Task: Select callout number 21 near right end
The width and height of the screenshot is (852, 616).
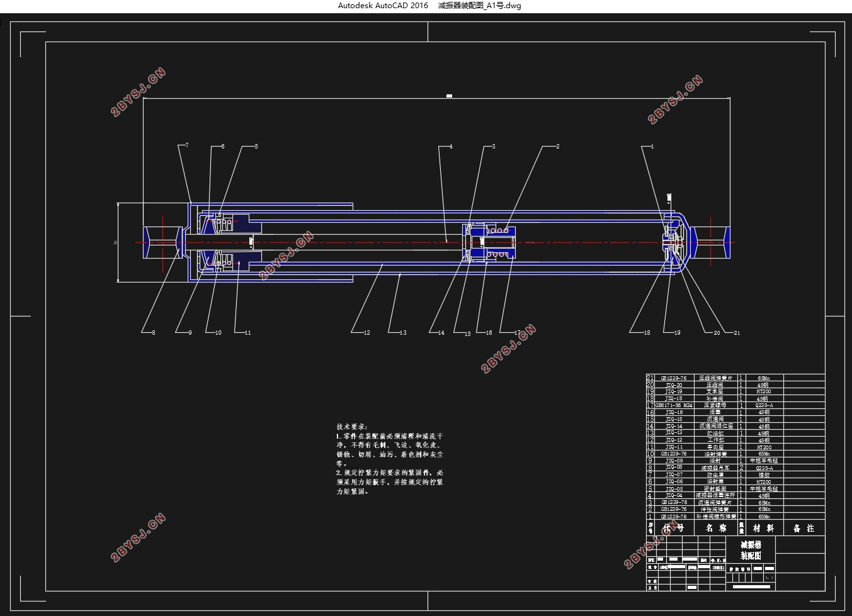Action: tap(737, 333)
